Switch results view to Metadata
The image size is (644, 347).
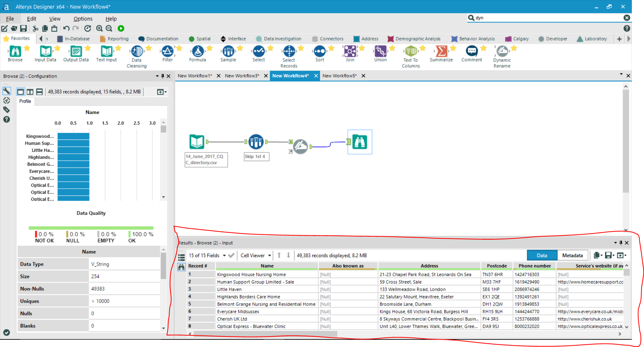point(572,255)
